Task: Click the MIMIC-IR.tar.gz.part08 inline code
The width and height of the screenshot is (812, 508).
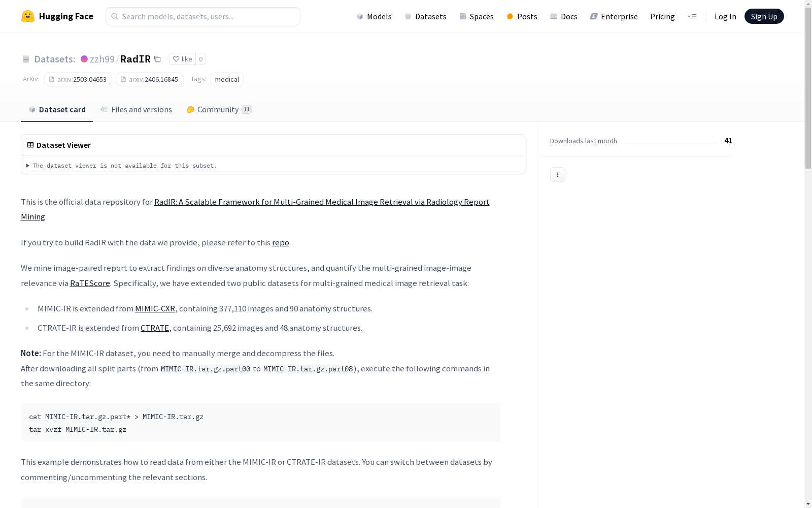Action: click(x=308, y=369)
